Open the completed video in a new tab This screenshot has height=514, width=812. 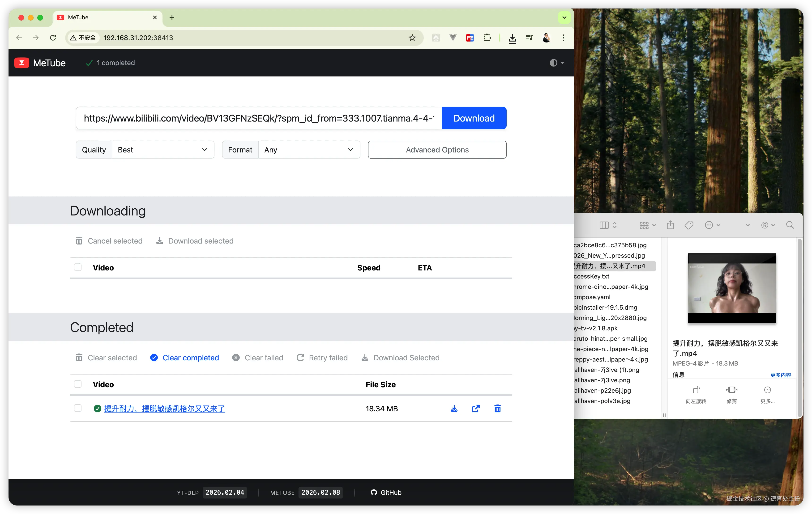(x=475, y=409)
